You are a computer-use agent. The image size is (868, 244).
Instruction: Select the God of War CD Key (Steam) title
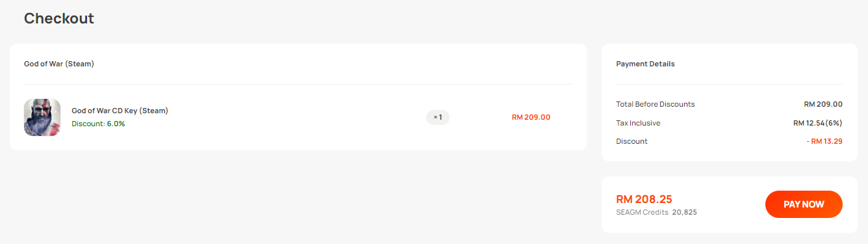coord(120,111)
